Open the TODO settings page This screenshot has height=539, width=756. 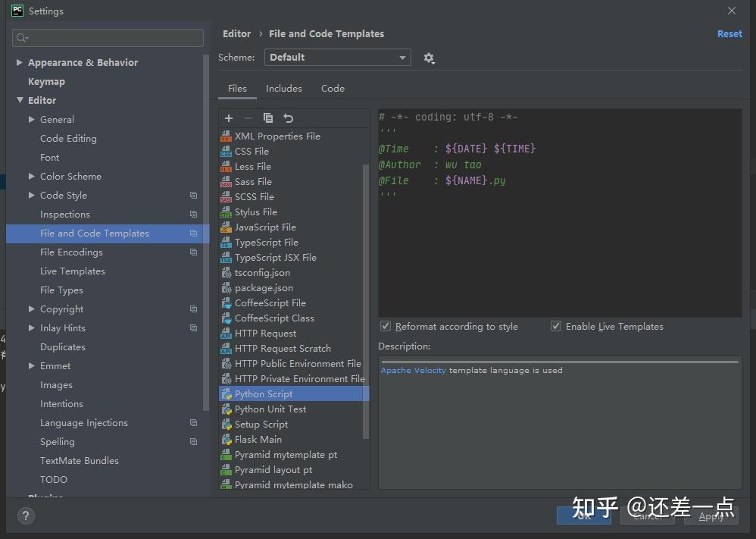[x=54, y=480]
